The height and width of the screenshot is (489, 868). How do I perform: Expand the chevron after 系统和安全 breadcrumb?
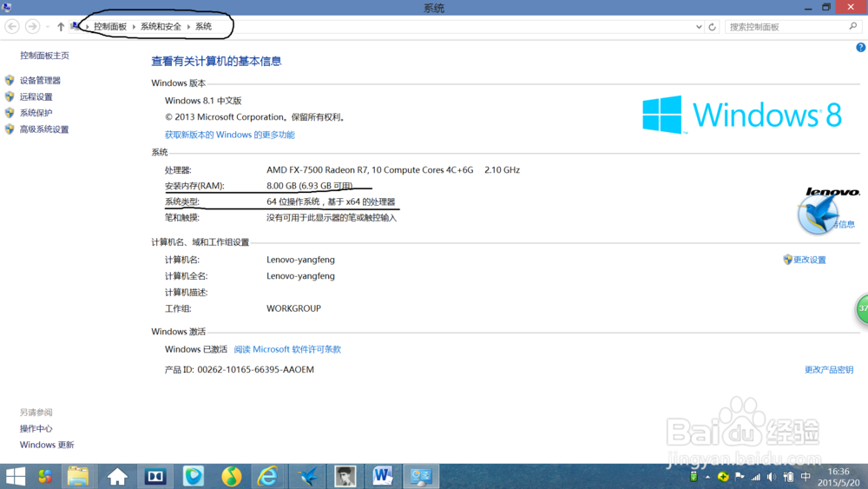(x=188, y=27)
